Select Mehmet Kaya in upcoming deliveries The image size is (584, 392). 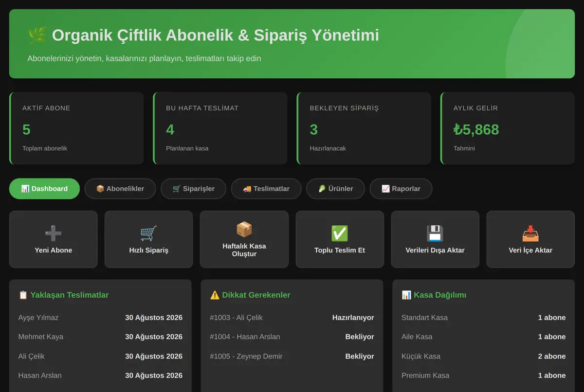41,337
